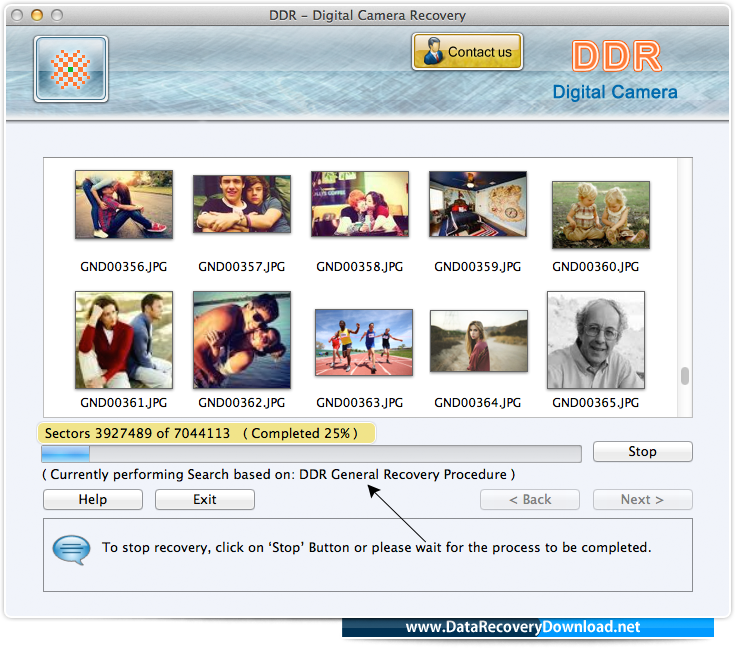Image resolution: width=735 pixels, height=648 pixels.
Task: Click the 'To stop recovery' instruction text
Action: point(377,547)
